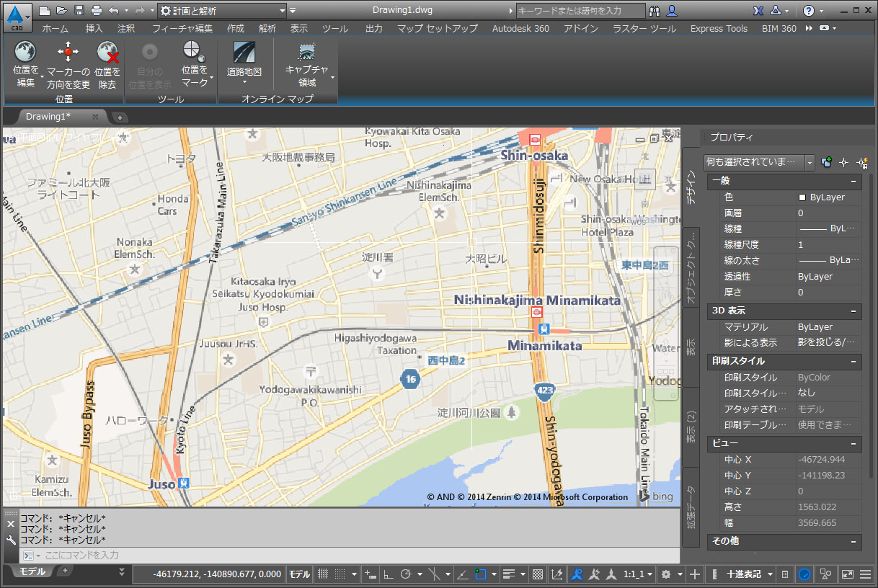Click the ByLayer color swatch in Properties
The height and width of the screenshot is (588, 878).
tap(802, 197)
